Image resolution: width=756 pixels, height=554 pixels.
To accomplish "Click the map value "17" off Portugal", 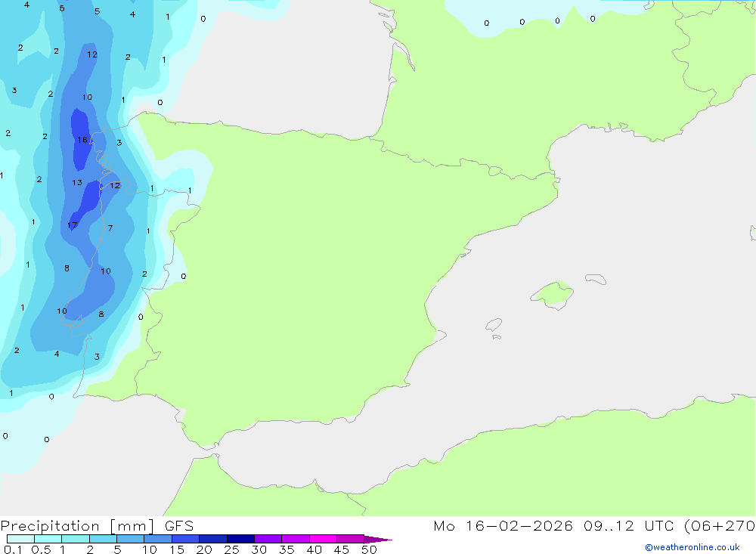I will [72, 225].
